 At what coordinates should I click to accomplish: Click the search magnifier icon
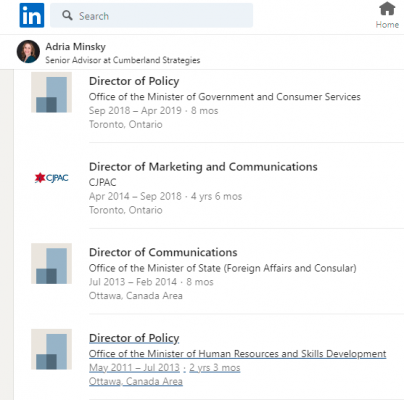67,15
